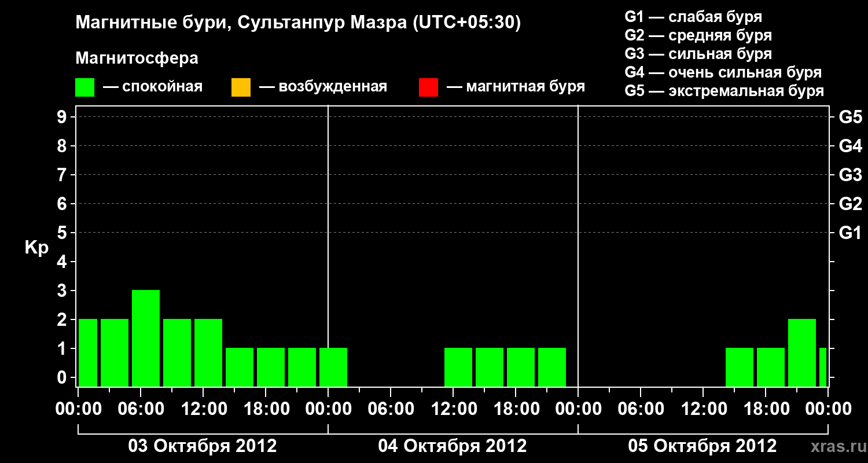Click the '04 Октября 2012' date label
This screenshot has width=868, height=463.
pos(453,446)
